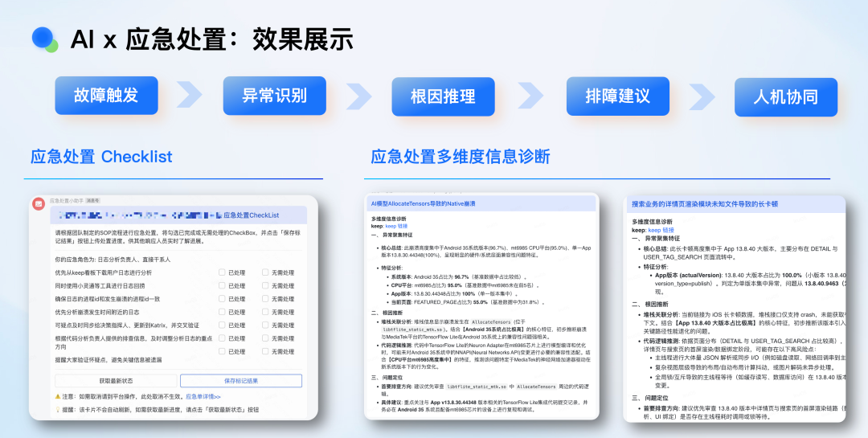Check 无需处理 for the 小灵通 log backup item
The height and width of the screenshot is (438, 868).
[x=266, y=285]
